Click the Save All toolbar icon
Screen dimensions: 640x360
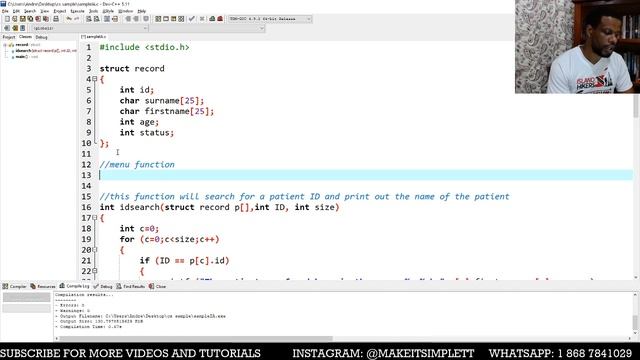coord(30,19)
